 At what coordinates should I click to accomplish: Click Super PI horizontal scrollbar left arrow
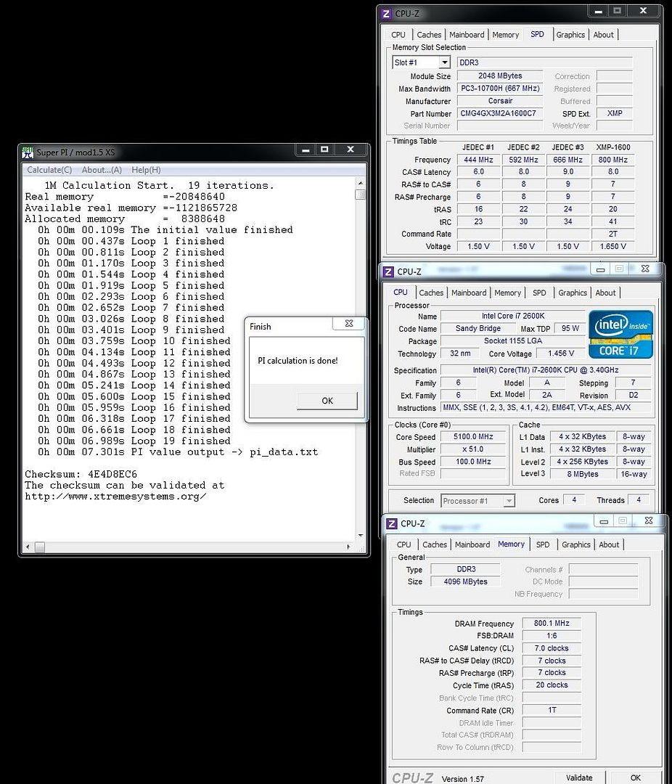[28, 547]
